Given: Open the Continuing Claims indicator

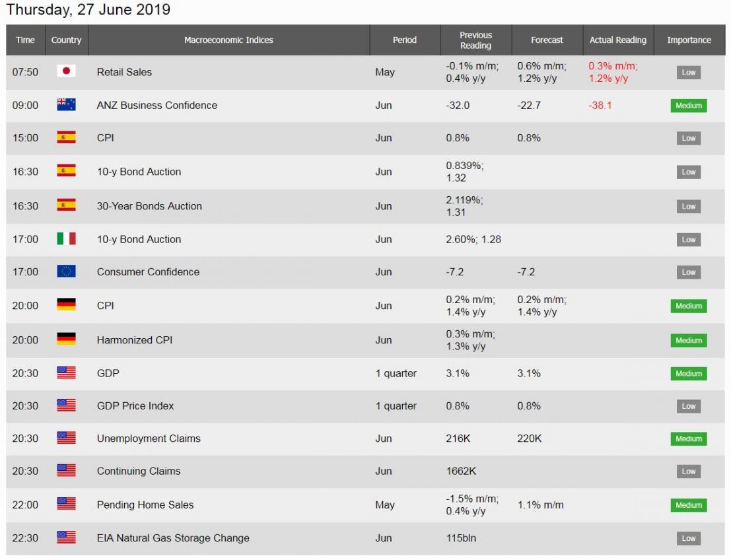Looking at the screenshot, I should click(139, 471).
